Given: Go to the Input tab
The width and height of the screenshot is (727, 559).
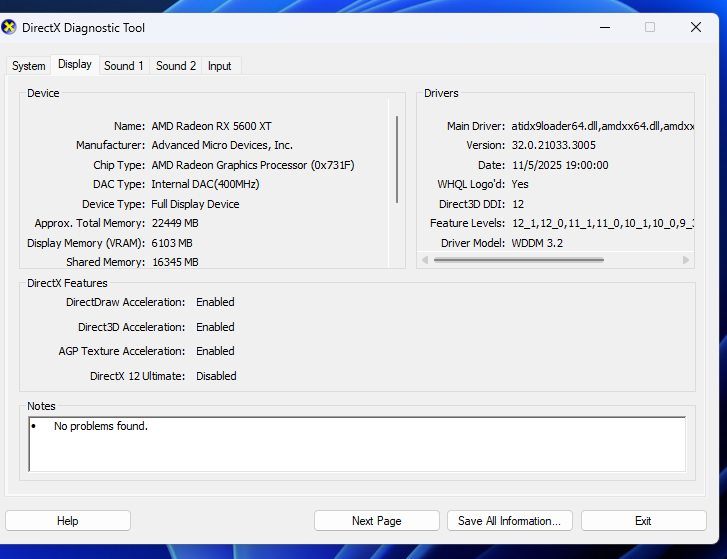Looking at the screenshot, I should click(219, 66).
